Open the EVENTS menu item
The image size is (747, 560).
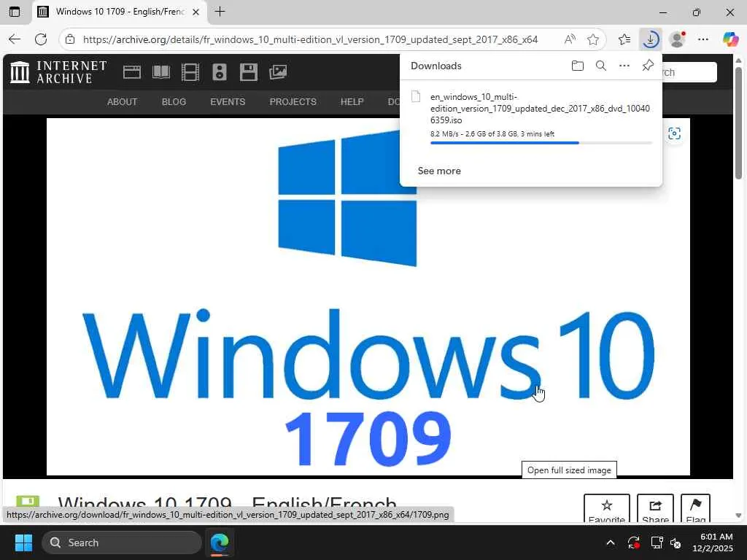click(228, 102)
